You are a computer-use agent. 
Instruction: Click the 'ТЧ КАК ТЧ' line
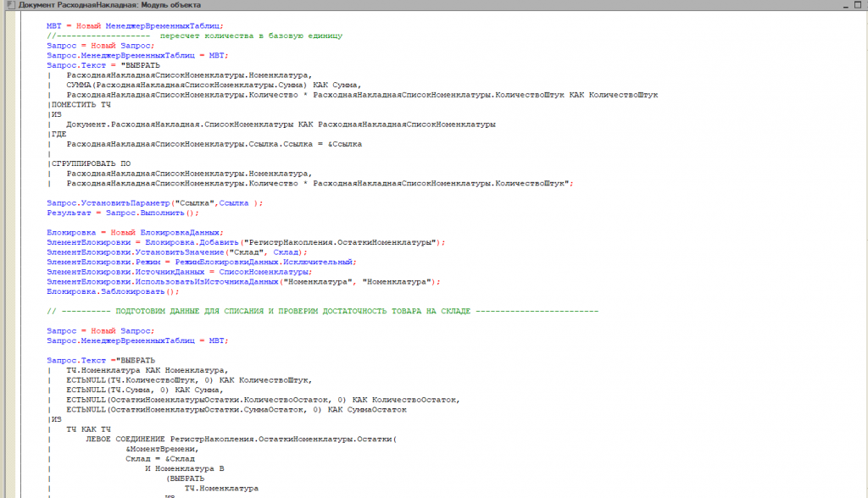88,429
